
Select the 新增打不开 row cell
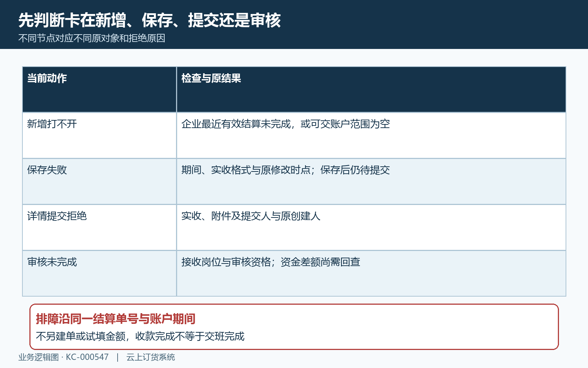100,135
